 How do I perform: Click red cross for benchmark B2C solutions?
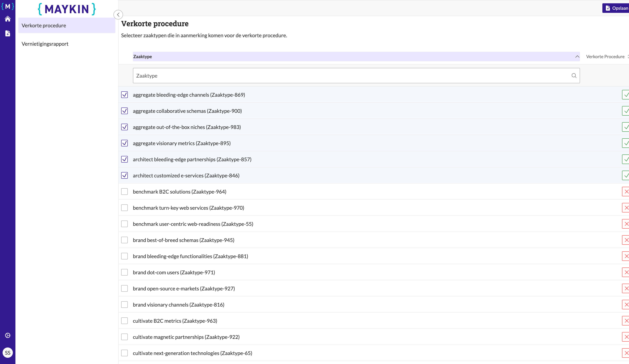pyautogui.click(x=626, y=192)
